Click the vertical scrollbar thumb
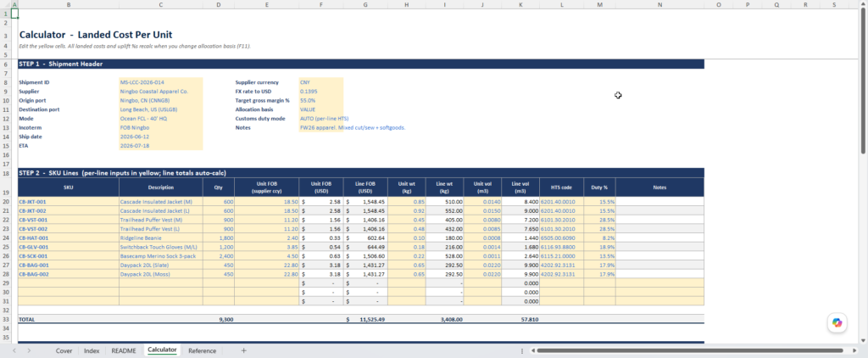Image resolution: width=868 pixels, height=358 pixels. tap(864, 81)
